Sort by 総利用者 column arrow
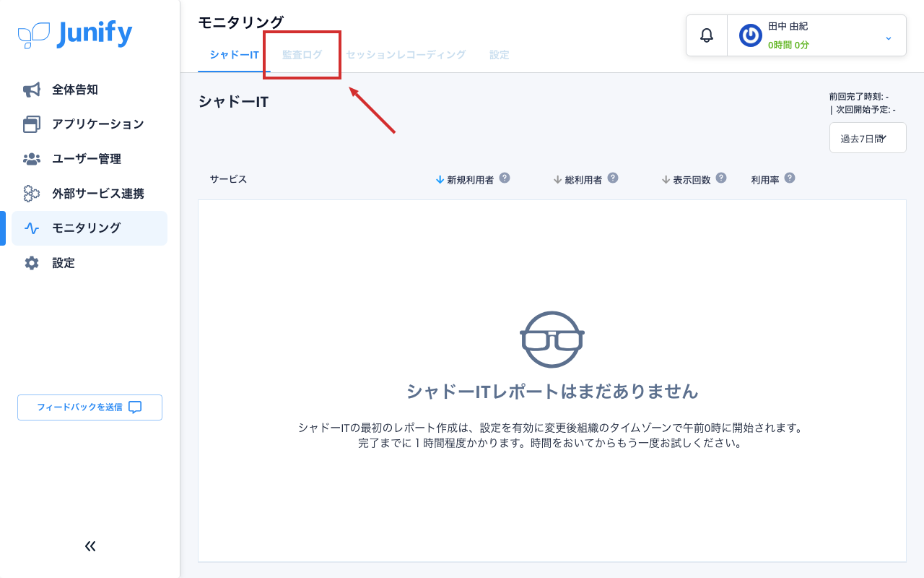 [557, 179]
